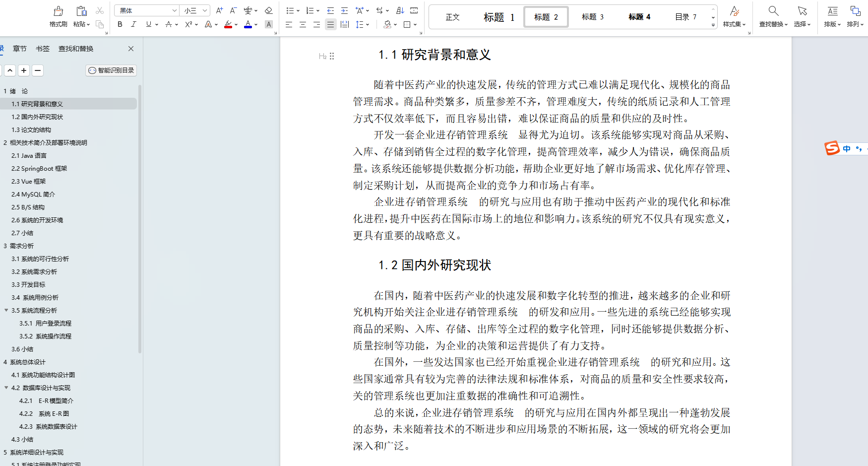The image size is (868, 466).
Task: Click the Cut scissors icon
Action: pos(100,10)
